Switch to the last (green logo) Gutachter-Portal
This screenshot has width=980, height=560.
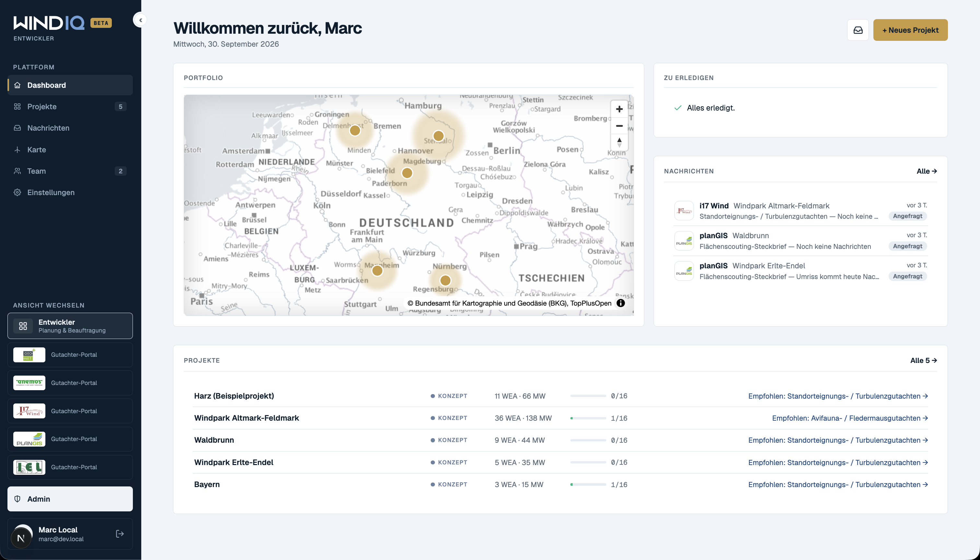click(70, 467)
